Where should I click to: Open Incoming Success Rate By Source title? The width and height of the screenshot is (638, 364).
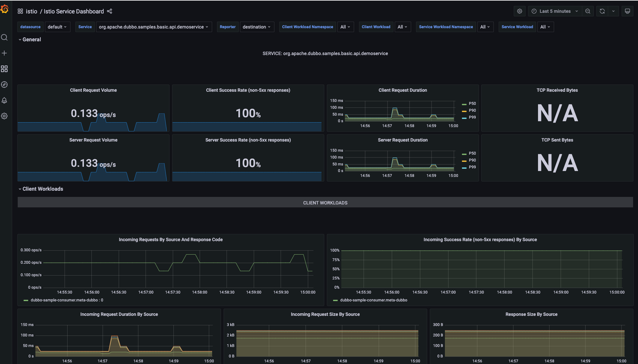(x=480, y=239)
